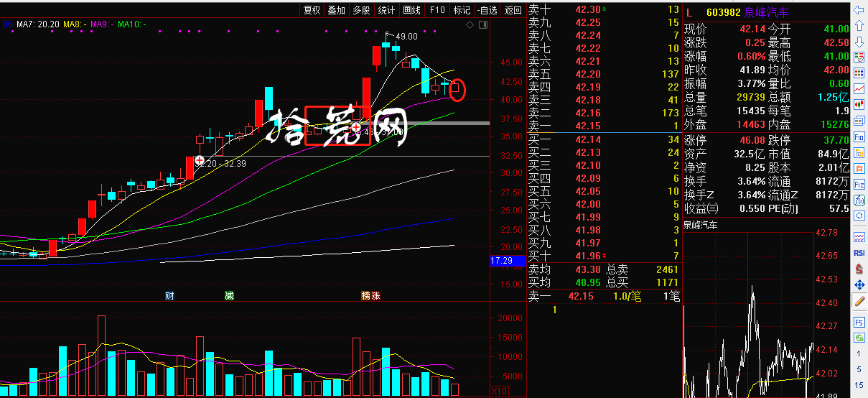The height and width of the screenshot is (398, 868).
Task: Toggle the side panel layout icon
Action: [482, 24]
